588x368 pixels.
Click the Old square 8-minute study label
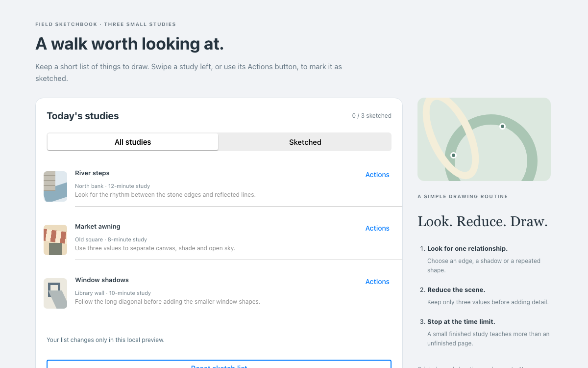(111, 239)
